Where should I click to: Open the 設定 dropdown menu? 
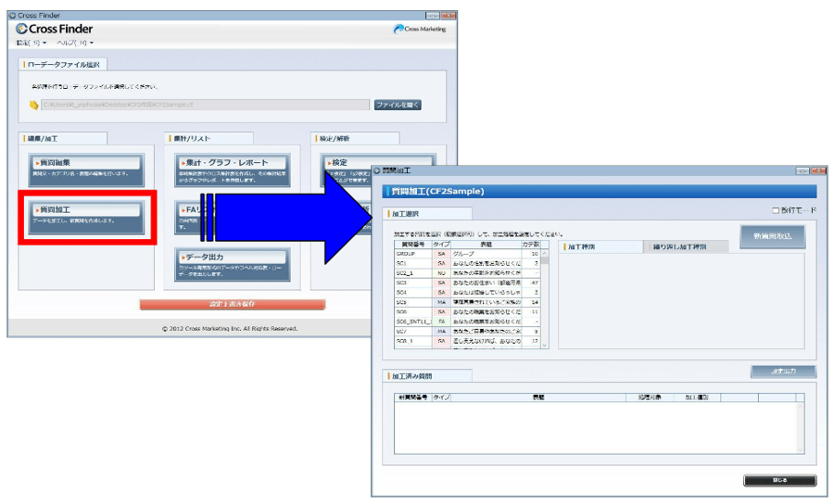coord(30,44)
